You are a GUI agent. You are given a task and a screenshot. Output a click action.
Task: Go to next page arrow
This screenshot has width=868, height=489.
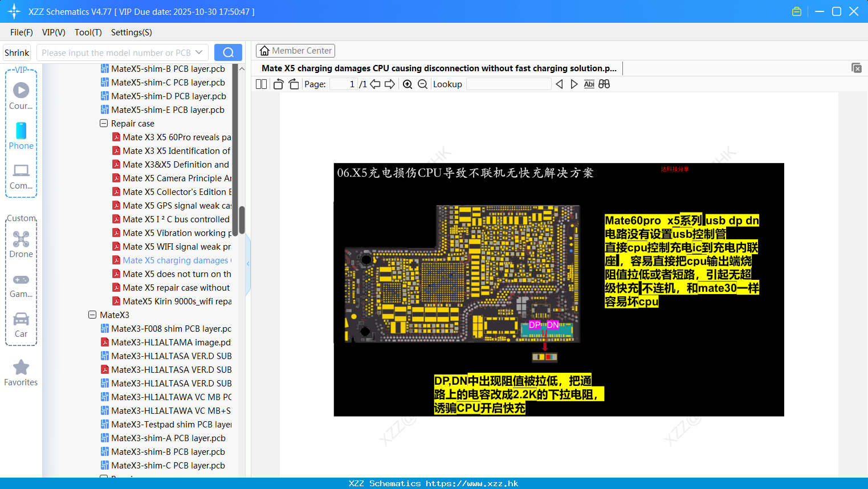[390, 84]
